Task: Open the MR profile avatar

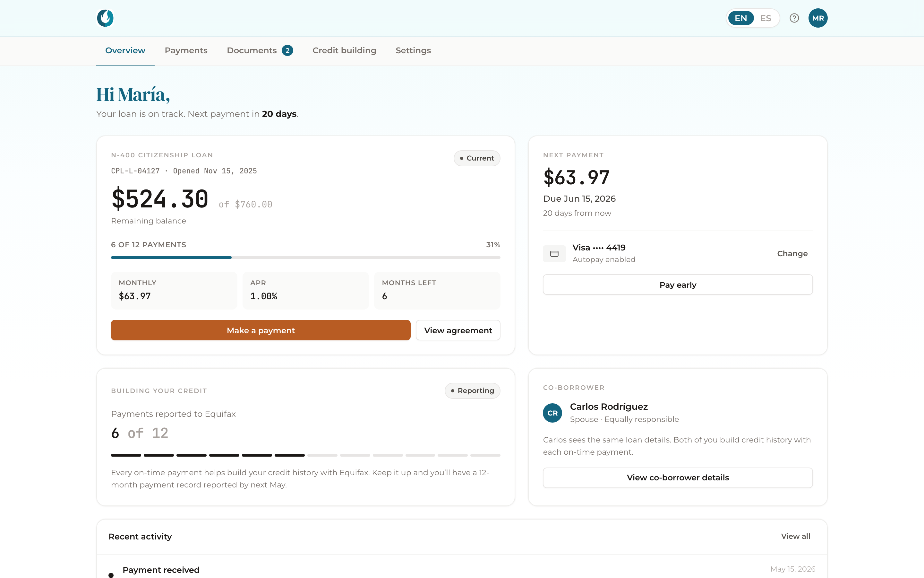Action: [x=818, y=18]
